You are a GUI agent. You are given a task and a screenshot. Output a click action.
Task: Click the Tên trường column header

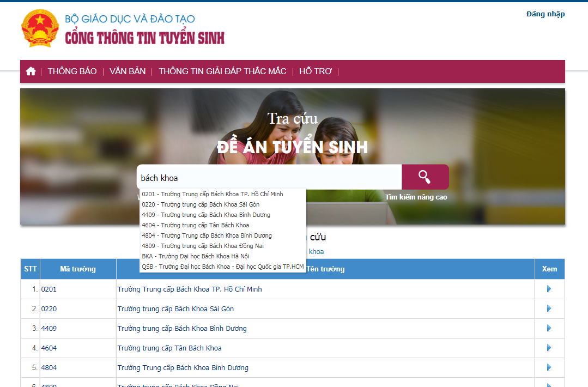(x=325, y=269)
